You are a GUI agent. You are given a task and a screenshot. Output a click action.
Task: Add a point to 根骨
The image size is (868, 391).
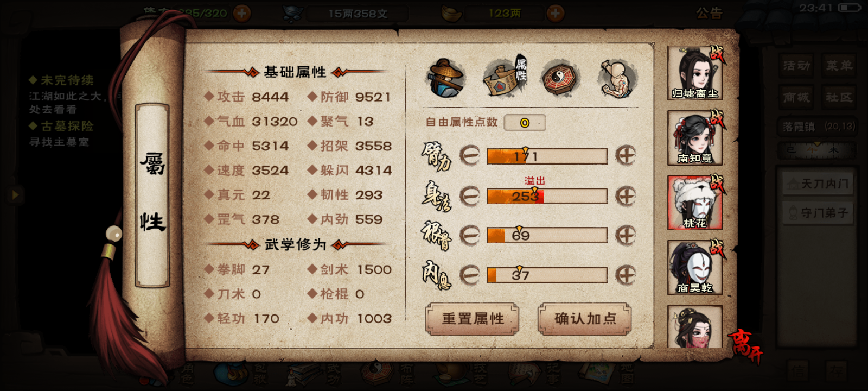(626, 235)
